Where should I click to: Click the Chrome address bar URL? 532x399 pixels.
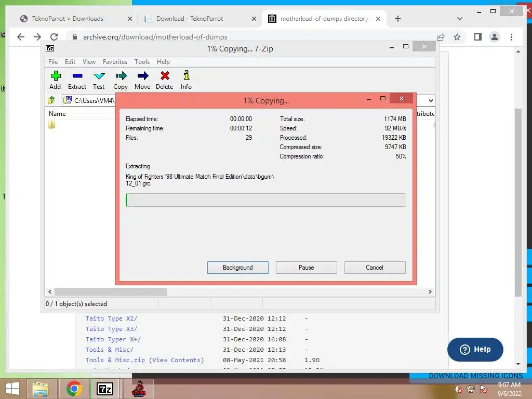tap(155, 37)
